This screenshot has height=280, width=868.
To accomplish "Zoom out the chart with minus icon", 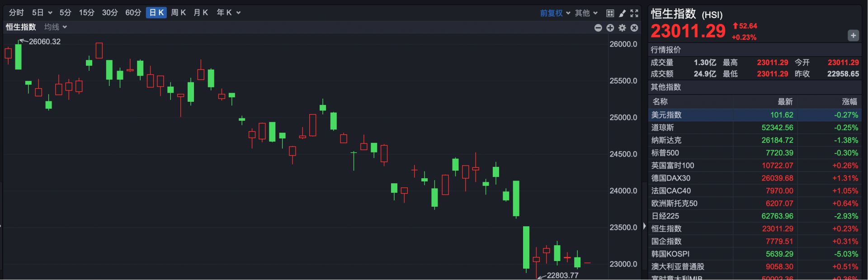I will [598, 28].
